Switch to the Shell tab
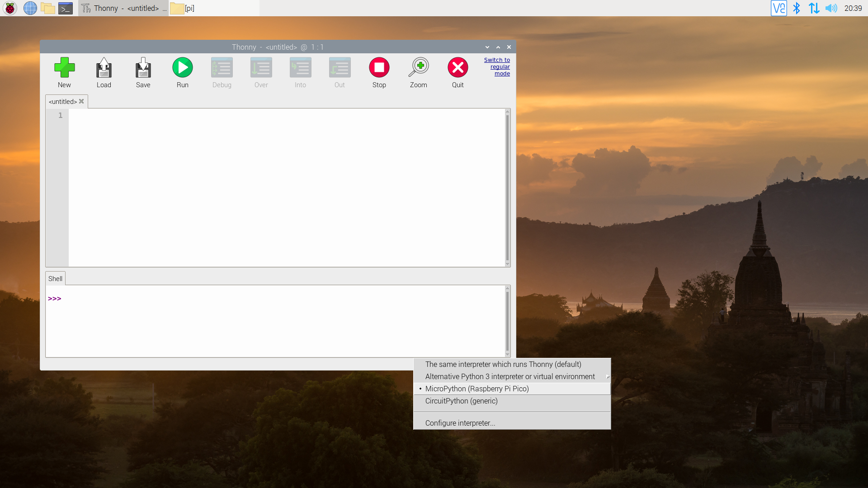Image resolution: width=868 pixels, height=488 pixels. [55, 278]
